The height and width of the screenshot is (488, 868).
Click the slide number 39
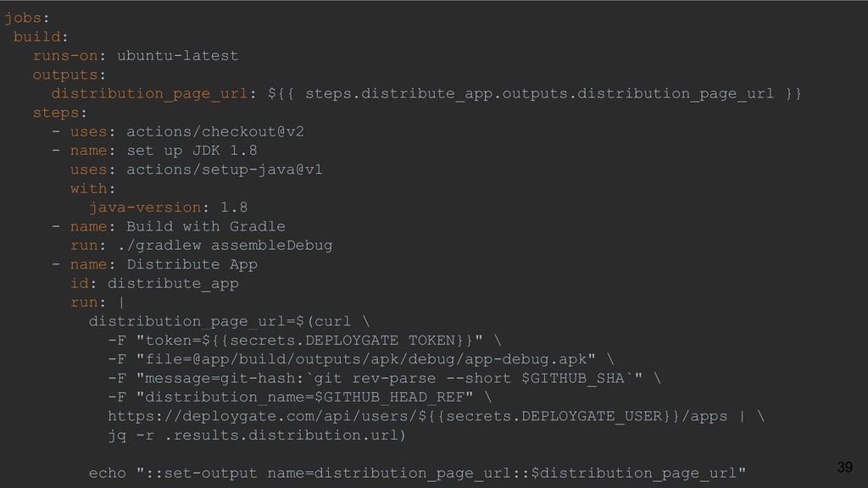click(845, 467)
